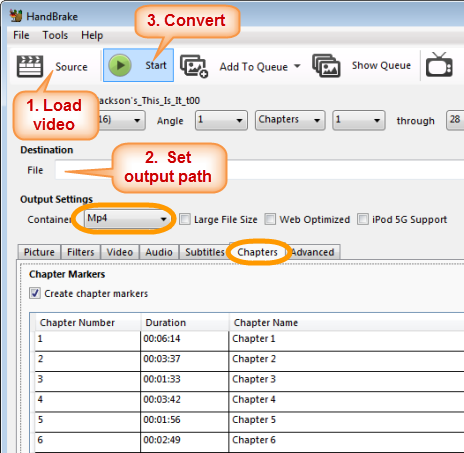This screenshot has height=453, width=464.
Task: Open the File menu
Action: [x=21, y=35]
